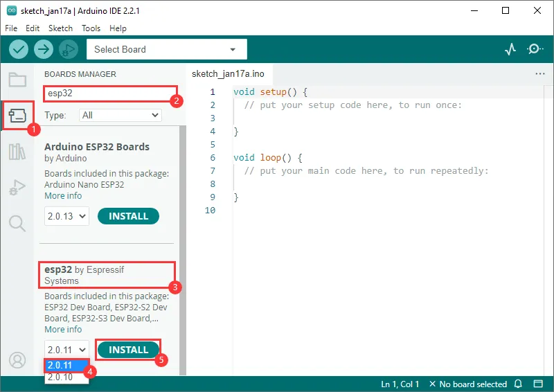Click the Ln 1, Col 1 indicator

(400, 384)
